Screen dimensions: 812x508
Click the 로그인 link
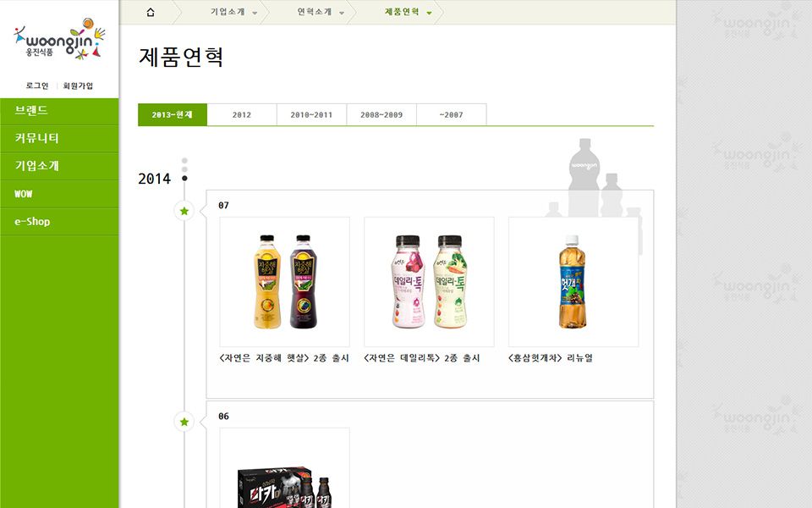(x=37, y=86)
